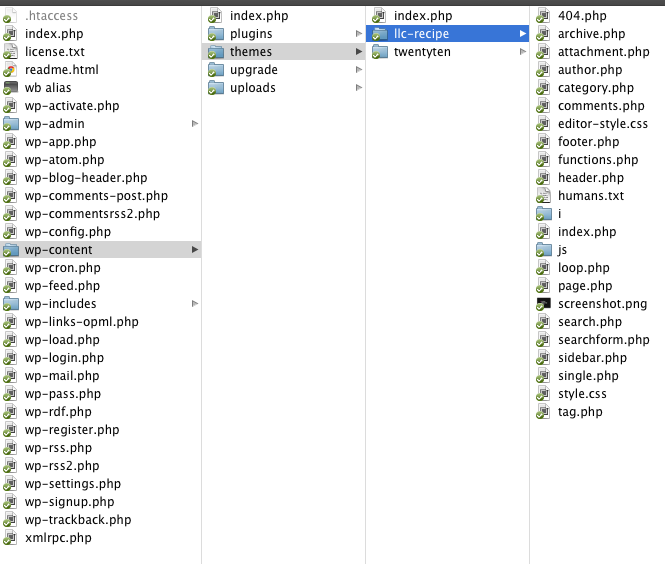This screenshot has height=564, width=665.
Task: Select wp-config.php in root column
Action: coord(67,232)
